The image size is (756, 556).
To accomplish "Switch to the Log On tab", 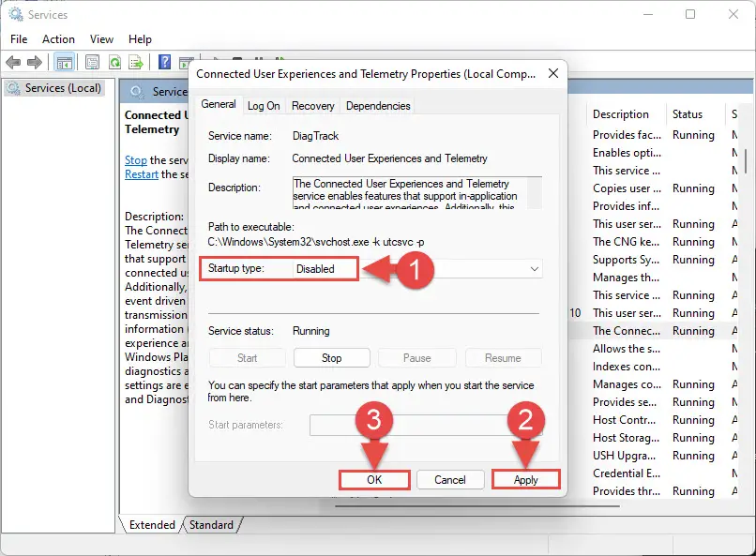I will 264,105.
